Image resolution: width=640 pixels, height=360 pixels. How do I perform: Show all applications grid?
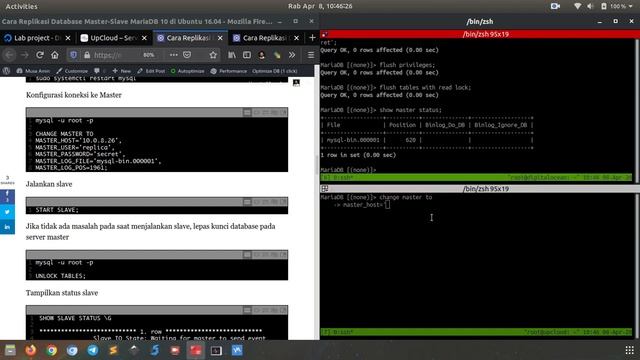click(629, 350)
